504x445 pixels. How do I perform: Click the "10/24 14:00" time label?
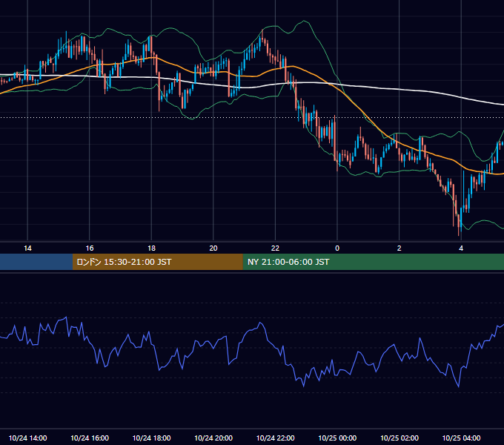(27, 438)
